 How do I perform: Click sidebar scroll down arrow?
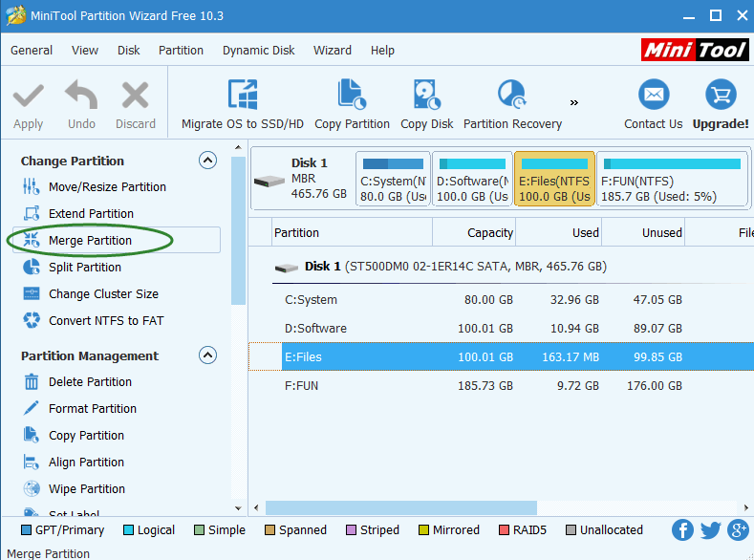[x=238, y=508]
